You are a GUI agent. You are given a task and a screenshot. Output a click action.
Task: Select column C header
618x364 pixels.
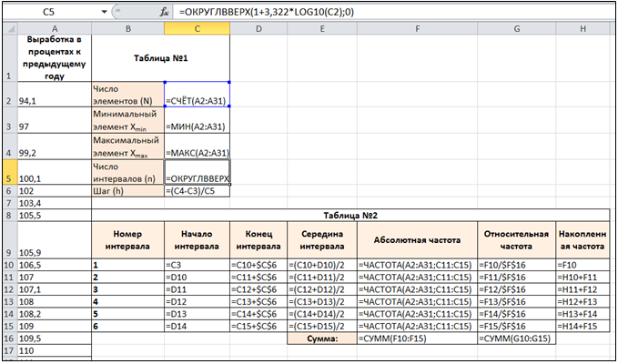point(197,27)
